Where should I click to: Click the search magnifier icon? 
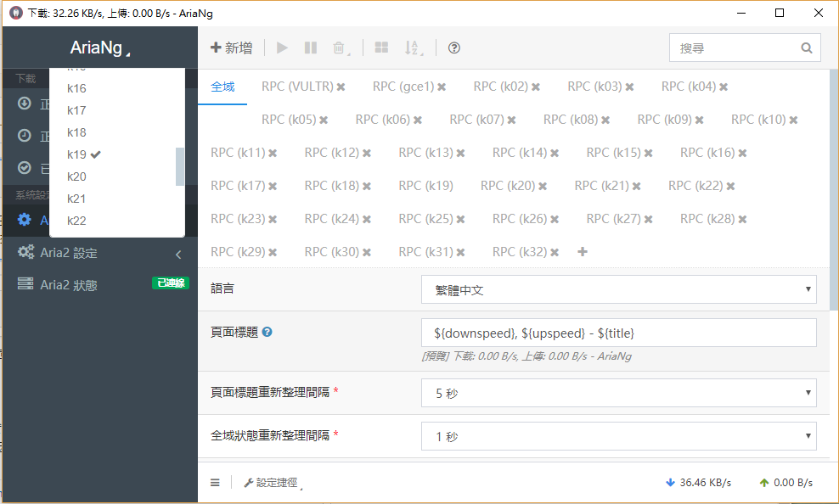[x=805, y=48]
